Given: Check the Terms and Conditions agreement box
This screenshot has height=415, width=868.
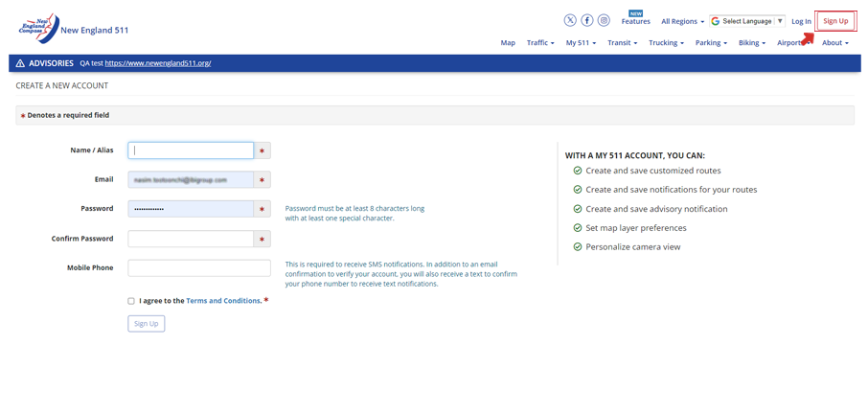Looking at the screenshot, I should (x=131, y=301).
